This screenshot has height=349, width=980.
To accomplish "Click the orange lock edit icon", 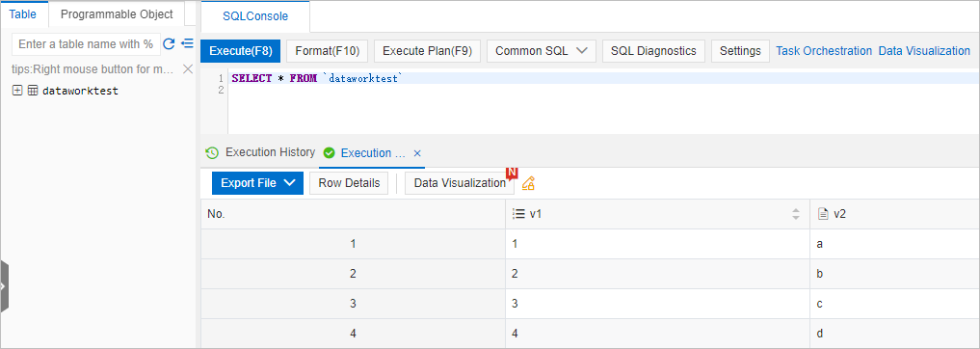I will click(529, 183).
